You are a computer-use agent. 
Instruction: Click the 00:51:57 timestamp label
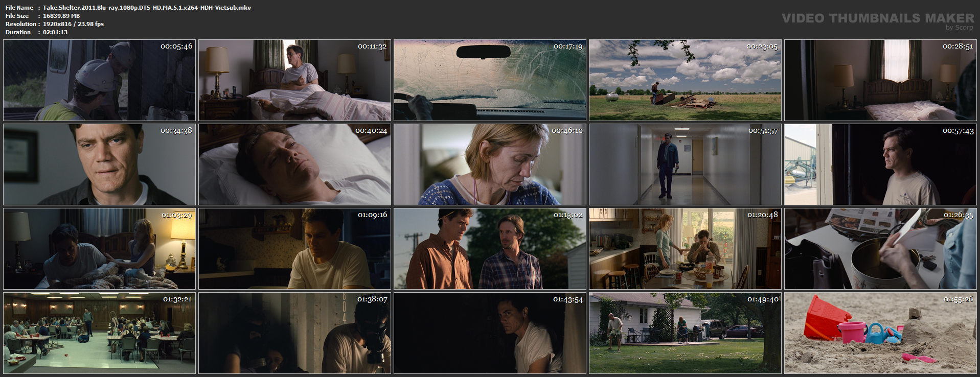coord(763,131)
